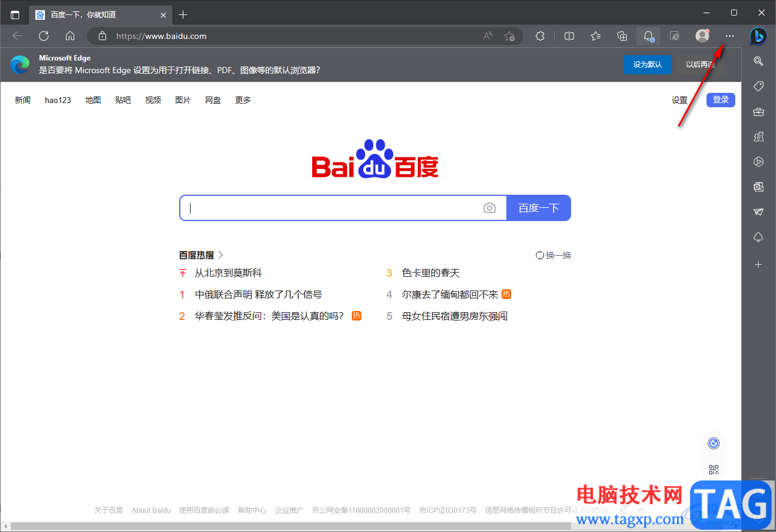Dismiss the prompt with 以后再说
Screen dimensions: 776x532
click(x=700, y=65)
